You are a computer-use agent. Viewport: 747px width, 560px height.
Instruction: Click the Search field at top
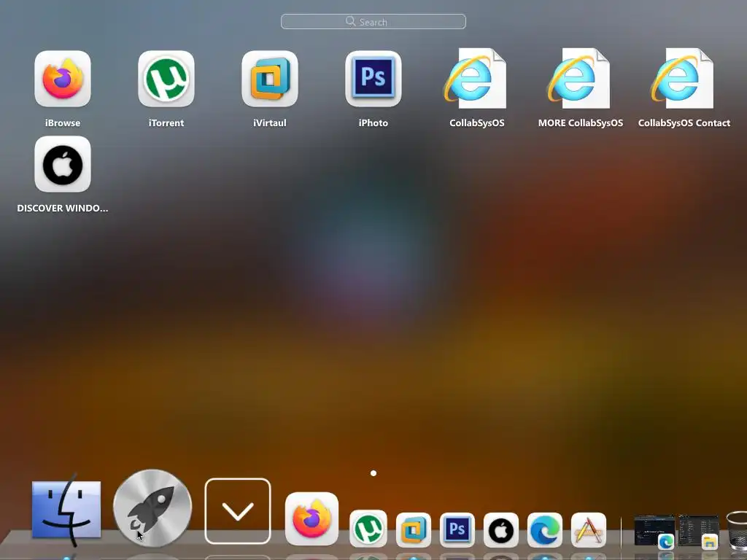click(x=373, y=21)
